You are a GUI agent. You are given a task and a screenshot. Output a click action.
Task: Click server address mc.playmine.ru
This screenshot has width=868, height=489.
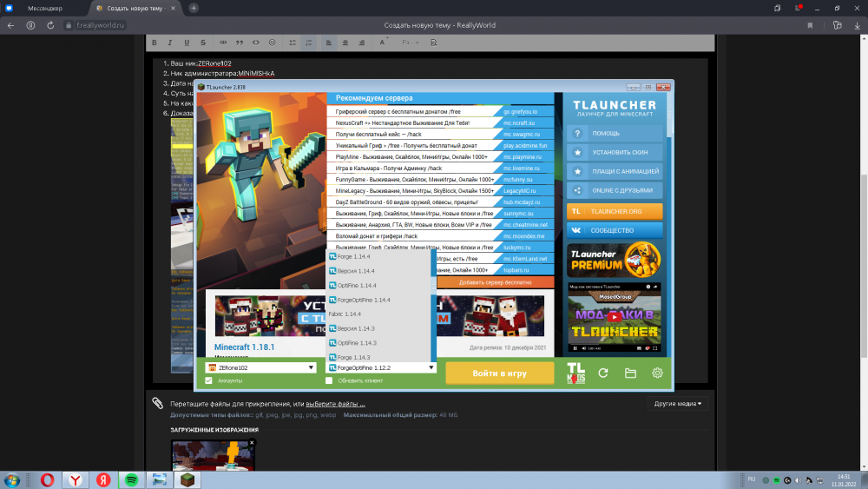click(x=523, y=157)
